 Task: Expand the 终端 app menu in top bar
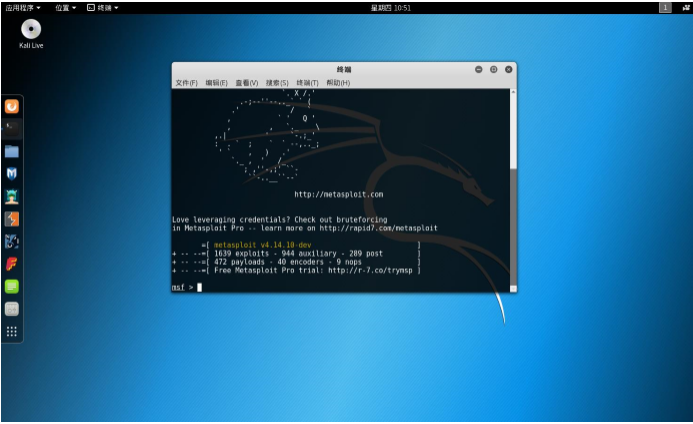click(103, 8)
